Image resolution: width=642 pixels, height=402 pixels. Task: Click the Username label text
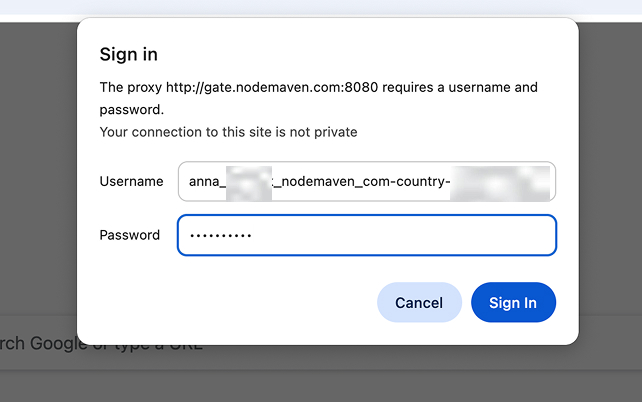pyautogui.click(x=131, y=182)
